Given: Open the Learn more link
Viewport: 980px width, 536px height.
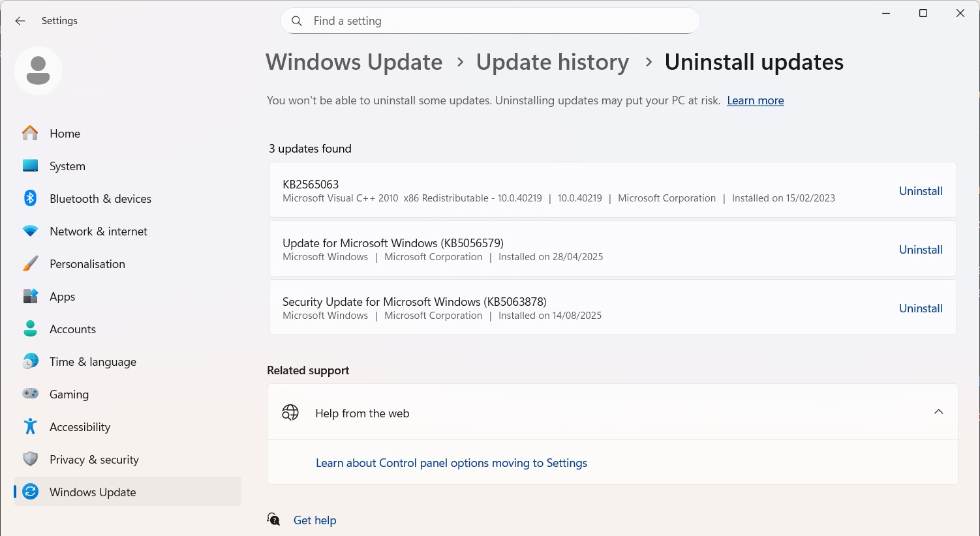Looking at the screenshot, I should pyautogui.click(x=755, y=100).
